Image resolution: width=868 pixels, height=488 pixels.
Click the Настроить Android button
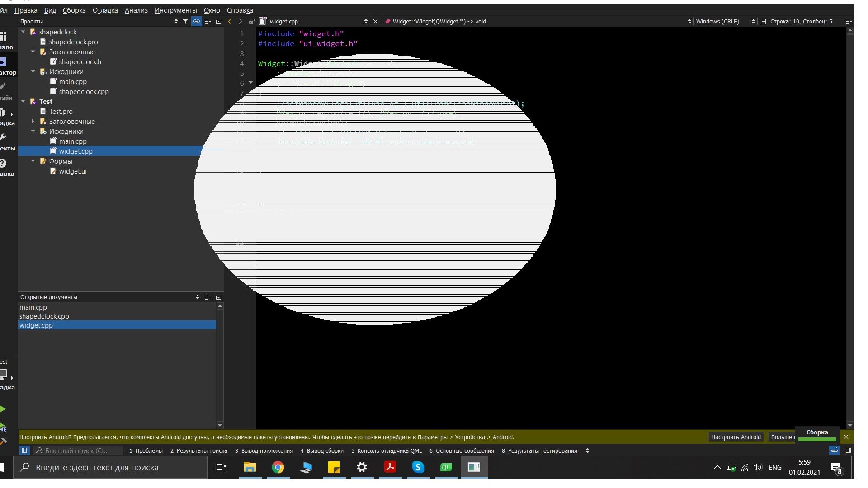click(x=736, y=437)
